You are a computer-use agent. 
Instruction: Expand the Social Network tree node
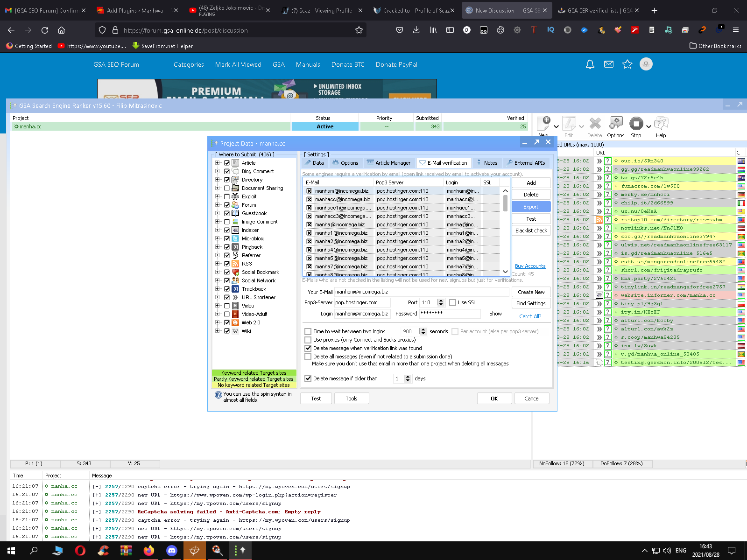(218, 280)
